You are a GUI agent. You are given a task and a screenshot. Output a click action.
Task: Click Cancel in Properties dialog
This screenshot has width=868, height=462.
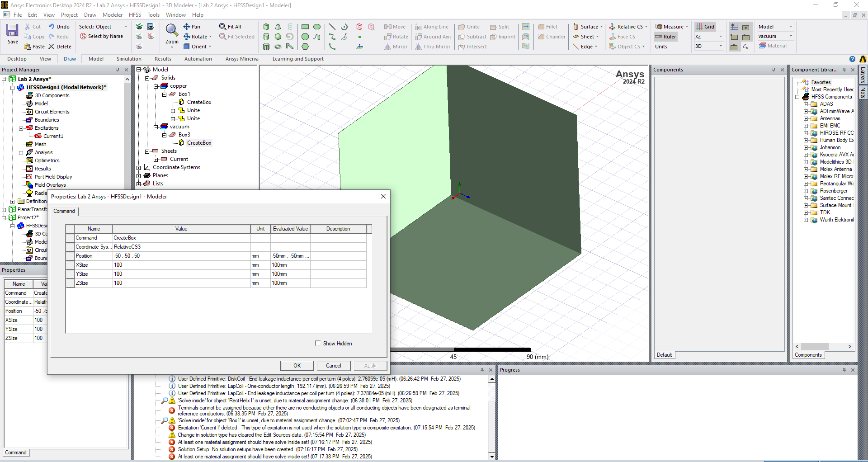pyautogui.click(x=333, y=366)
